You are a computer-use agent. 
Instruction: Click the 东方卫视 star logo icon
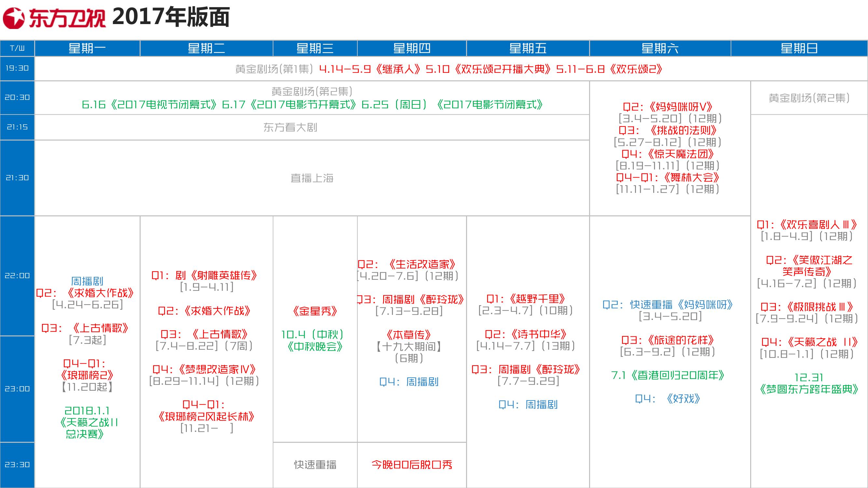(x=14, y=18)
